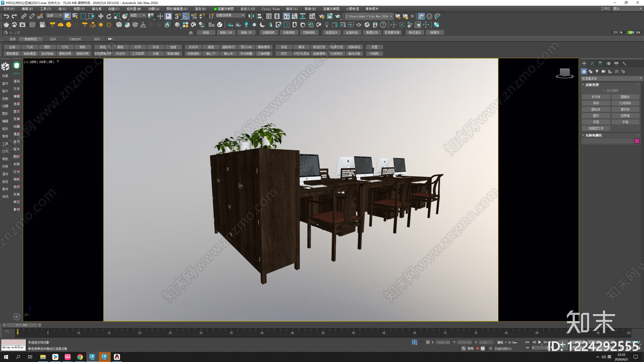The width and height of the screenshot is (644, 362).
Task: Click the ViewCube in the viewport
Action: coord(565,73)
